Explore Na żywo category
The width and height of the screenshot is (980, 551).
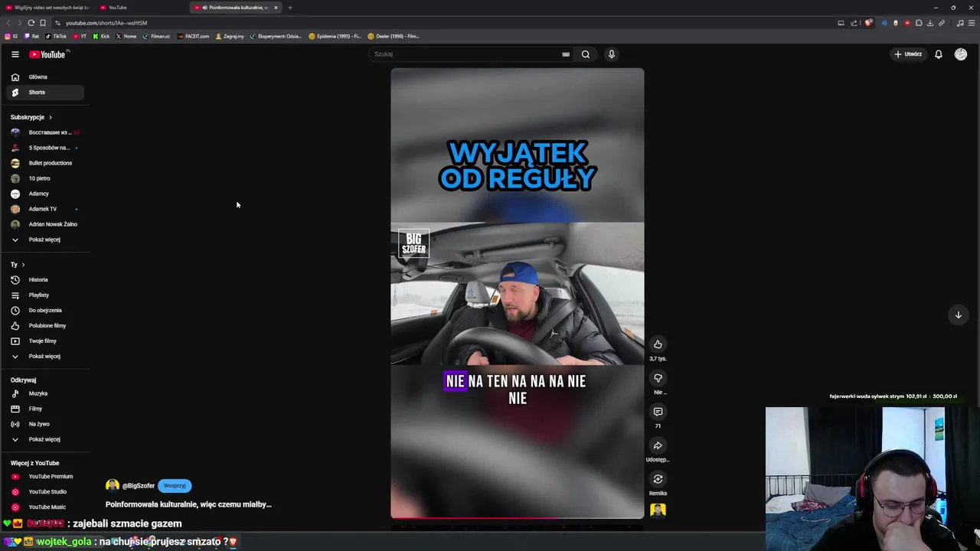click(x=45, y=424)
